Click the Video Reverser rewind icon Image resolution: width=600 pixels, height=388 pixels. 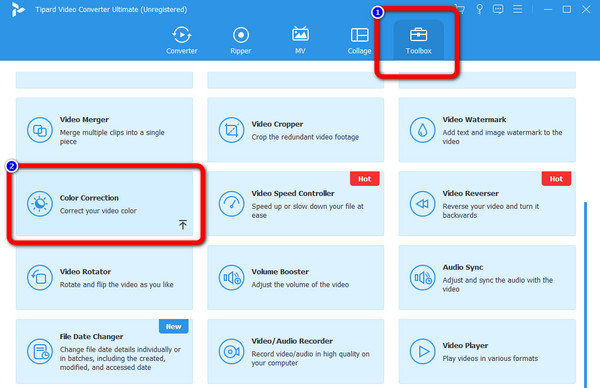click(x=422, y=204)
